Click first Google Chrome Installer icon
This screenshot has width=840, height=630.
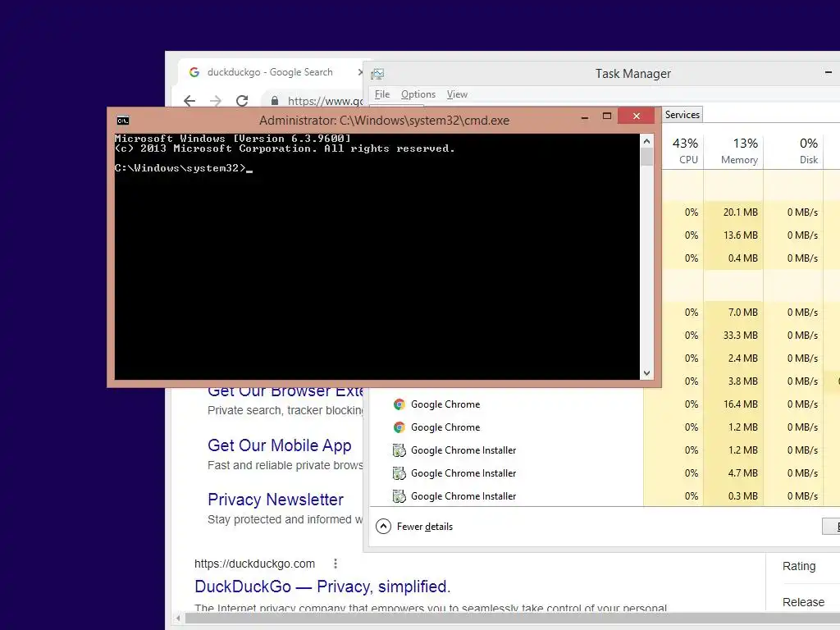pyautogui.click(x=399, y=450)
